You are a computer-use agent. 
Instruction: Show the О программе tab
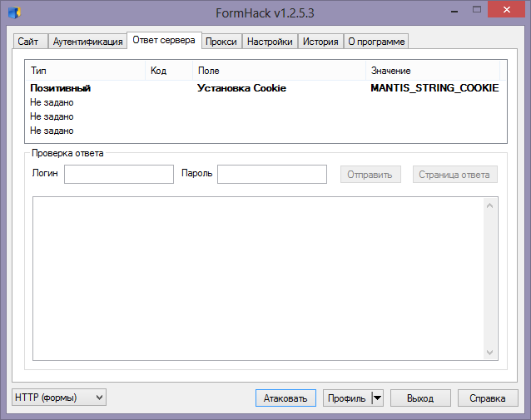point(376,42)
